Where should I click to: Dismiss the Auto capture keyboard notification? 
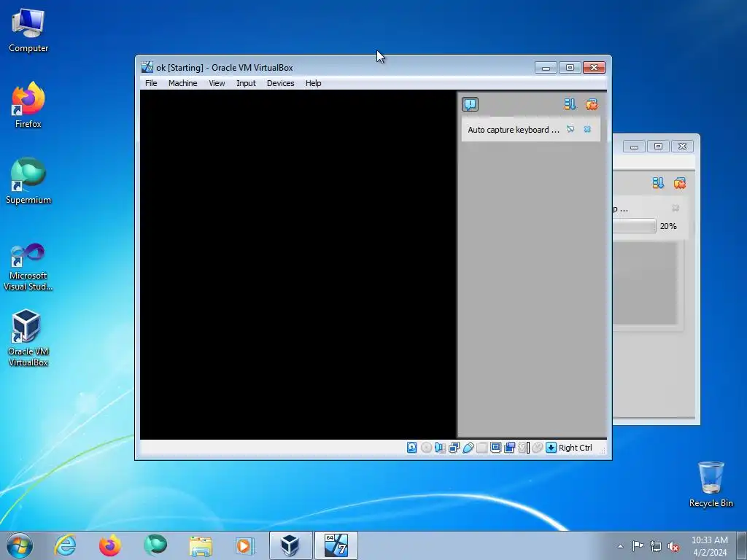pyautogui.click(x=587, y=129)
